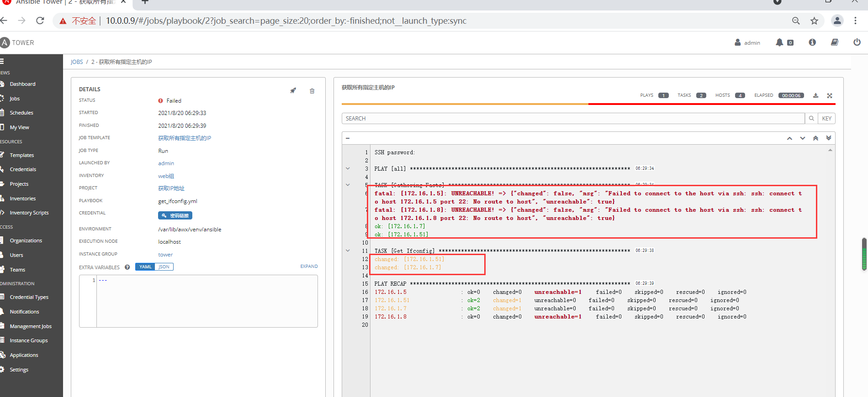Open the 获取IP地址 project link
Image resolution: width=868 pixels, height=397 pixels.
point(171,188)
